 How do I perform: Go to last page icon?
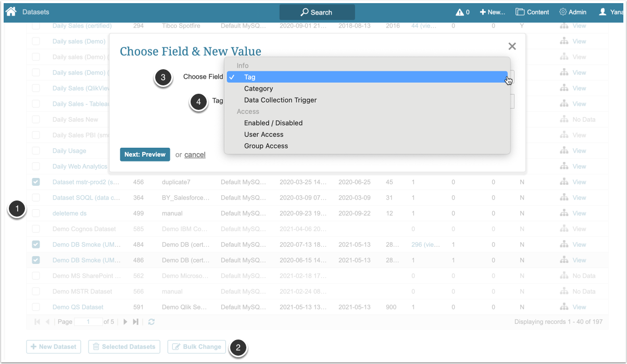pos(136,322)
